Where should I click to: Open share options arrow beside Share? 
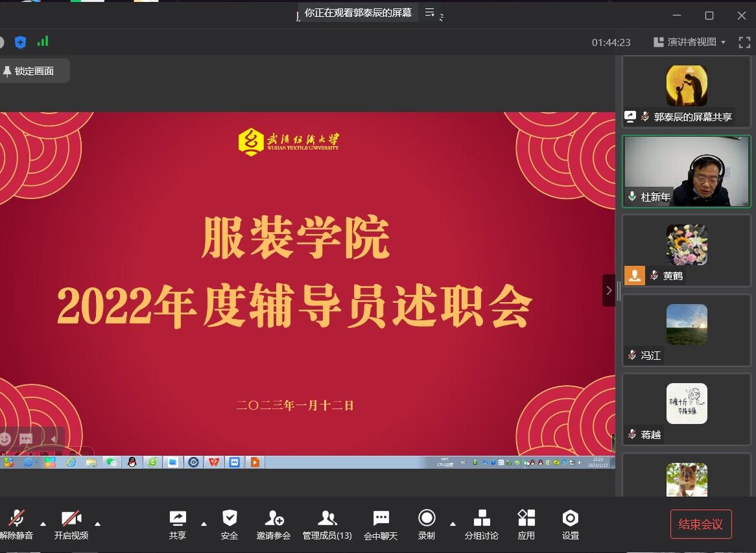tap(204, 524)
